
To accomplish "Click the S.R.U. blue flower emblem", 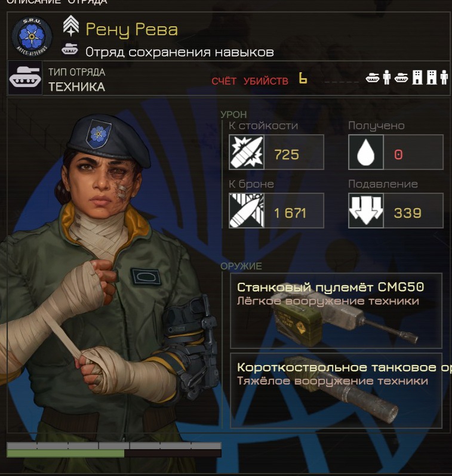I will click(32, 36).
